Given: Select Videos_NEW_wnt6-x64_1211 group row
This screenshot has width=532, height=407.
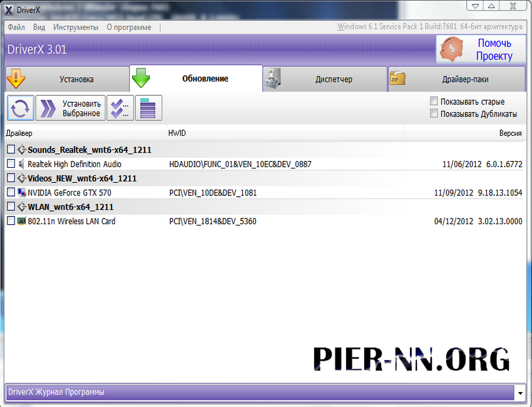Looking at the screenshot, I should pyautogui.click(x=264, y=178).
